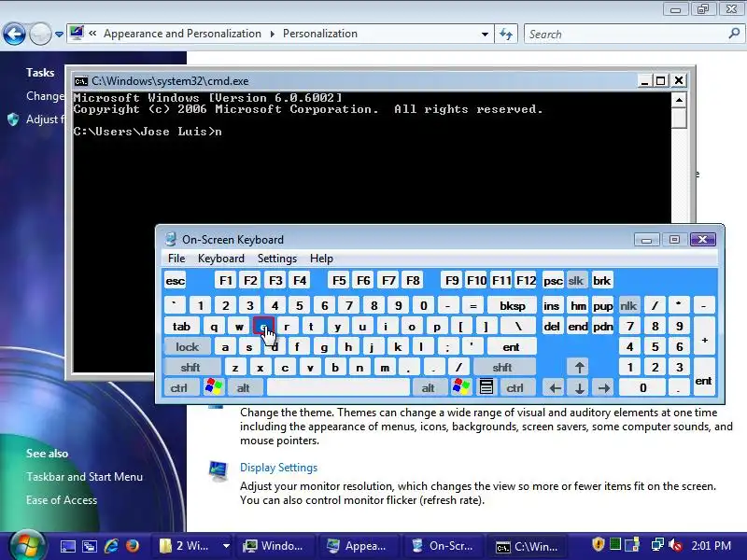Click the F5 key on keyboard
747x560 pixels.
coord(339,281)
